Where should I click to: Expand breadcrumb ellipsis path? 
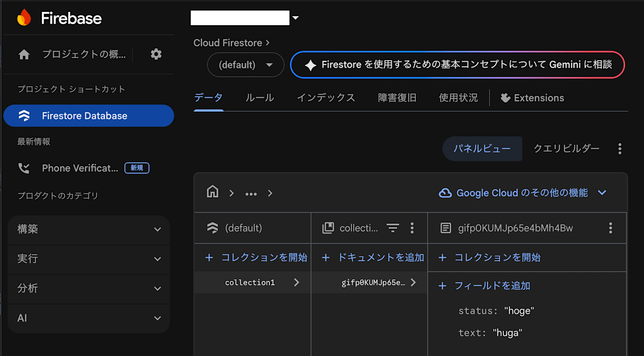tap(251, 193)
